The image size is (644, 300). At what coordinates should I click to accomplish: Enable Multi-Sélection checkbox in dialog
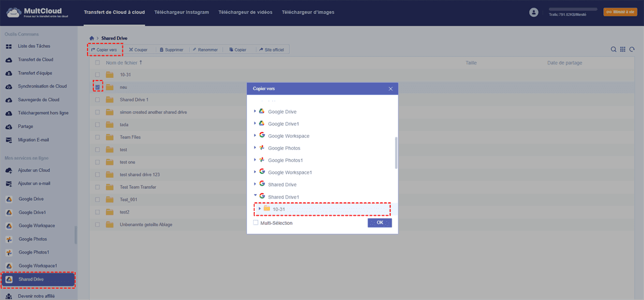pos(256,223)
